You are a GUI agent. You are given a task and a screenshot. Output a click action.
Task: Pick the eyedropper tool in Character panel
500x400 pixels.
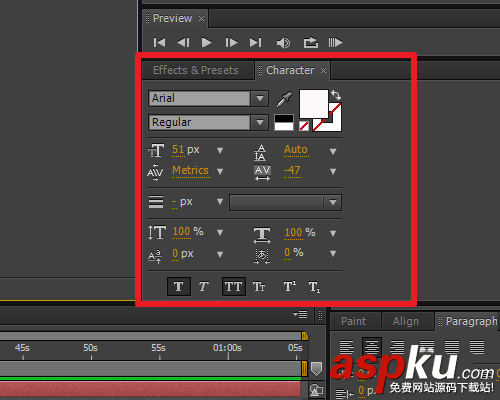[x=284, y=99]
